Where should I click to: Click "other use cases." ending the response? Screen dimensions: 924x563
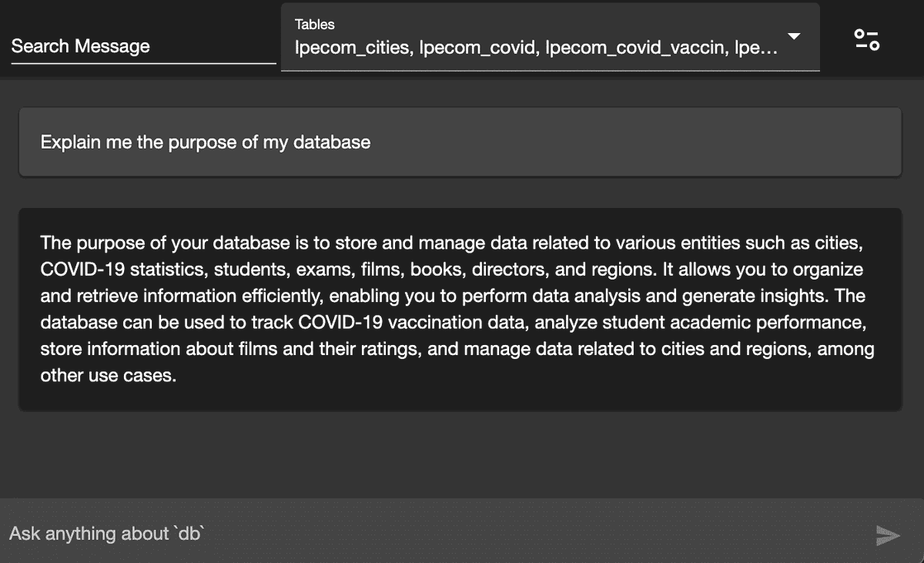[109, 377]
